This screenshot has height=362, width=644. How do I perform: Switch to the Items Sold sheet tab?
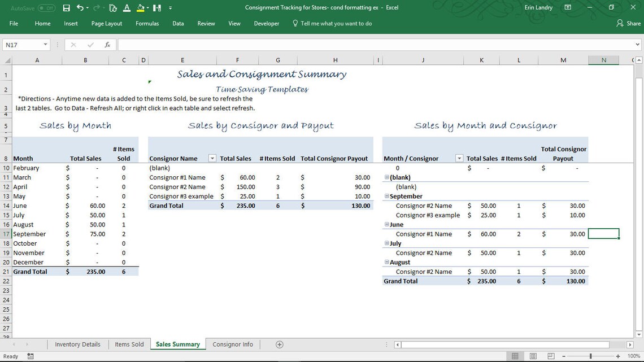click(129, 344)
